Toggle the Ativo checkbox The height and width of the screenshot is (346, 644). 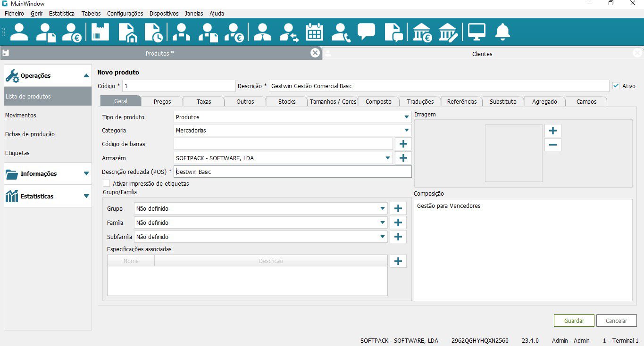pos(616,86)
